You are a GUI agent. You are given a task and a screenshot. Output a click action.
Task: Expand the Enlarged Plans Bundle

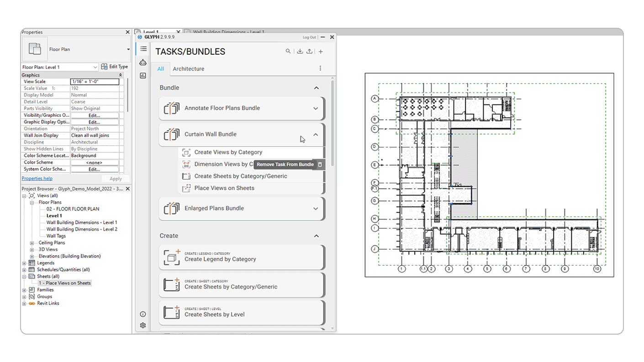316,208
